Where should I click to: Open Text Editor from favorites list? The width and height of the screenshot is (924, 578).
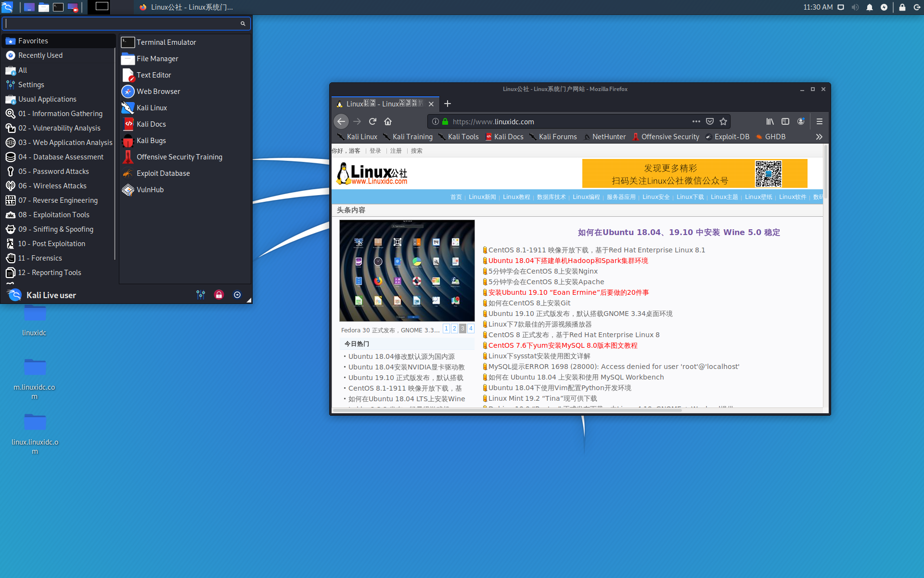click(185, 75)
